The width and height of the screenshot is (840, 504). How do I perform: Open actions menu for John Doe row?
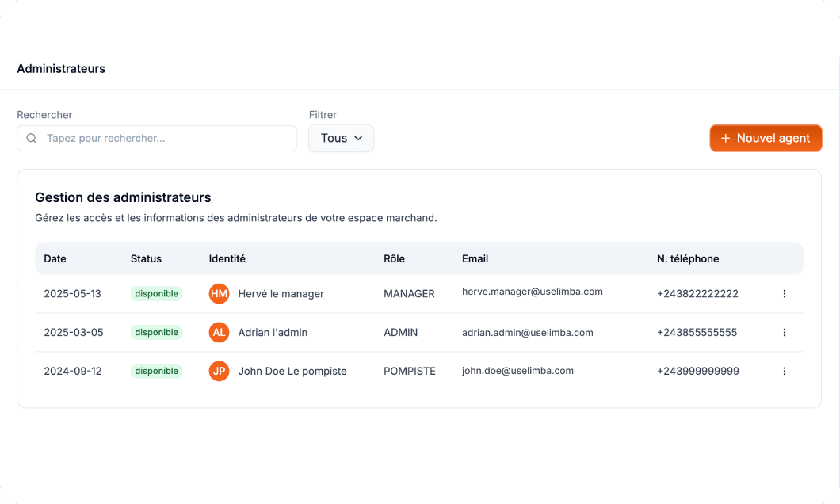[785, 371]
